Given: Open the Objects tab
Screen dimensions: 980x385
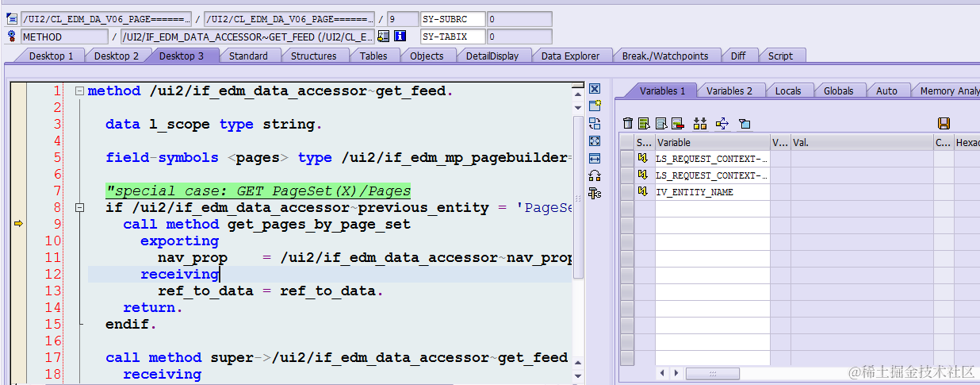Looking at the screenshot, I should click(x=427, y=56).
